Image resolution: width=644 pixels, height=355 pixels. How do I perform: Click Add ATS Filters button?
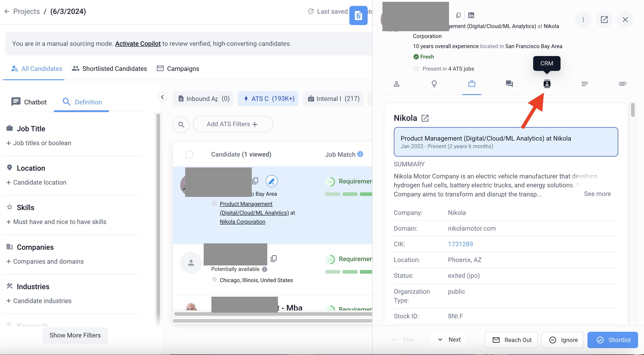(233, 124)
